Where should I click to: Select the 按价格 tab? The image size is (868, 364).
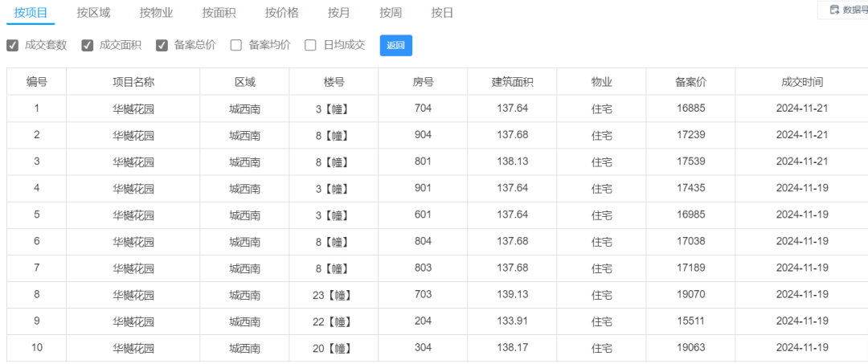tap(282, 13)
